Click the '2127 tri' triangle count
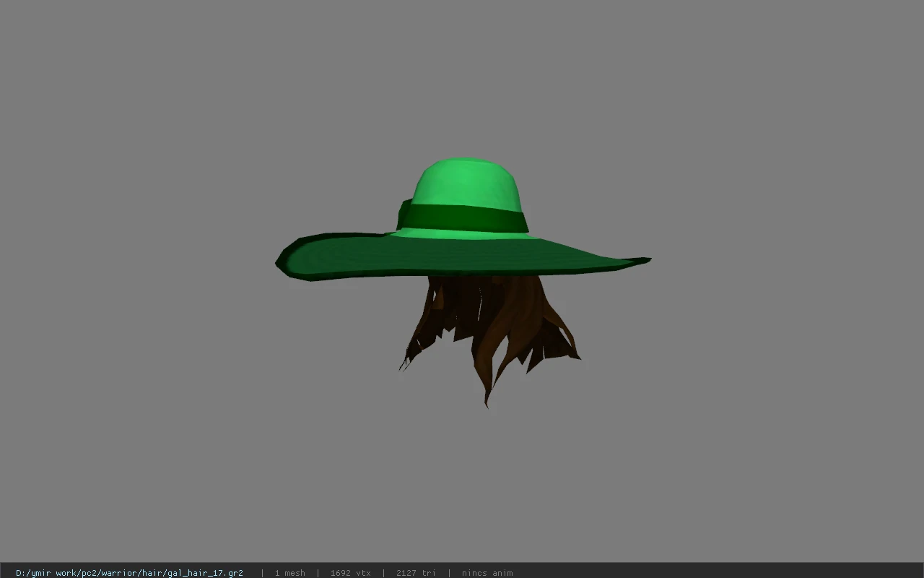This screenshot has width=924, height=578. pos(416,573)
